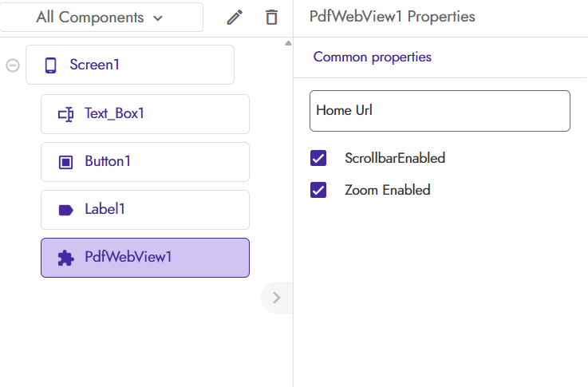
Task: Click the Screen1 phone icon
Action: coord(50,65)
